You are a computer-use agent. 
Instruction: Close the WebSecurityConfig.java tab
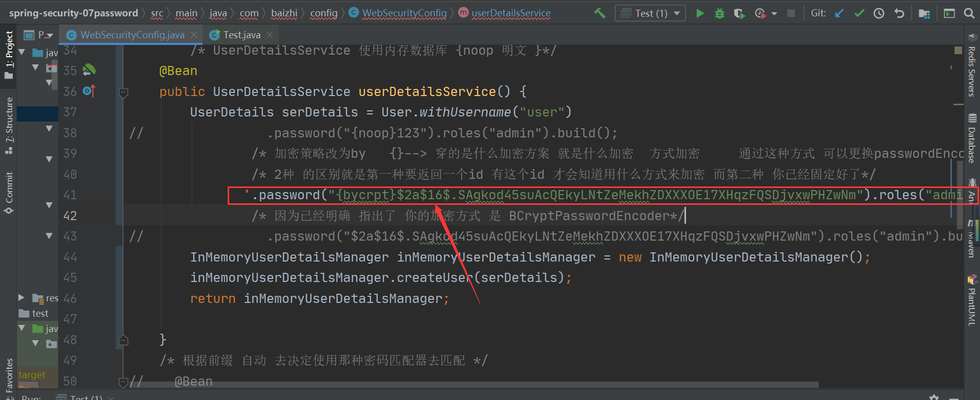click(194, 35)
